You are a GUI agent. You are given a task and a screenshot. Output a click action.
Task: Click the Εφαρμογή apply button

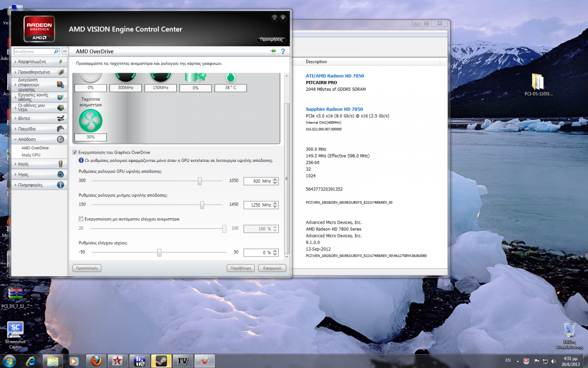(272, 268)
